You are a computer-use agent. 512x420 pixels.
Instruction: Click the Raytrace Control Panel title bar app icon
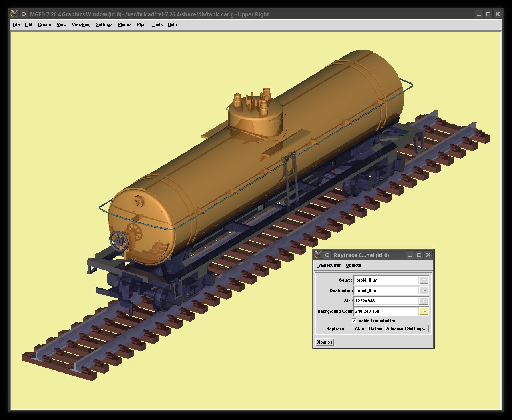pos(318,255)
